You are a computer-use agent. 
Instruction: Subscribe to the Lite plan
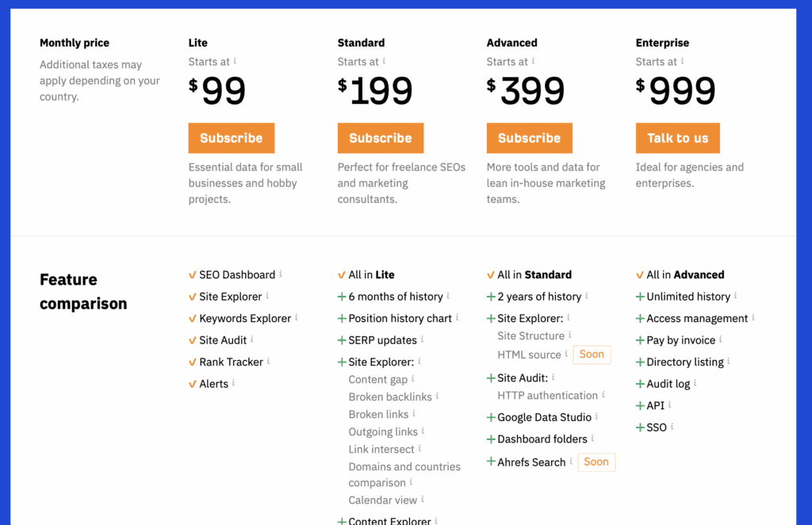[x=232, y=138]
